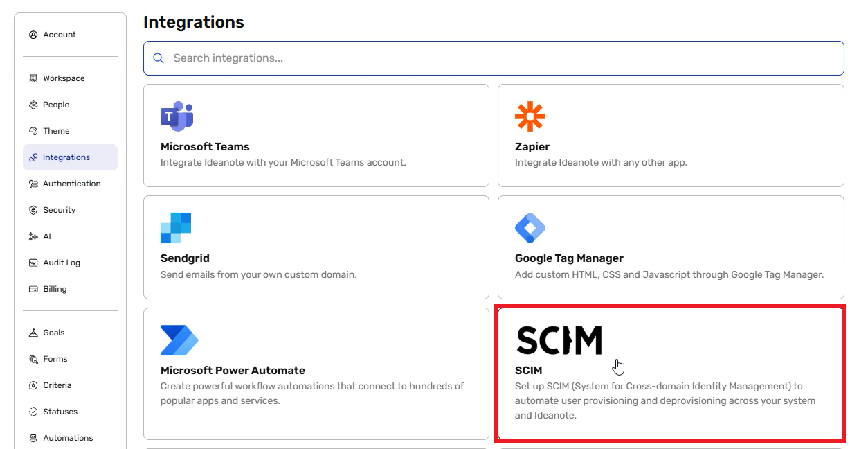This screenshot has height=449, width=868.
Task: Go to Automations settings
Action: (70, 438)
